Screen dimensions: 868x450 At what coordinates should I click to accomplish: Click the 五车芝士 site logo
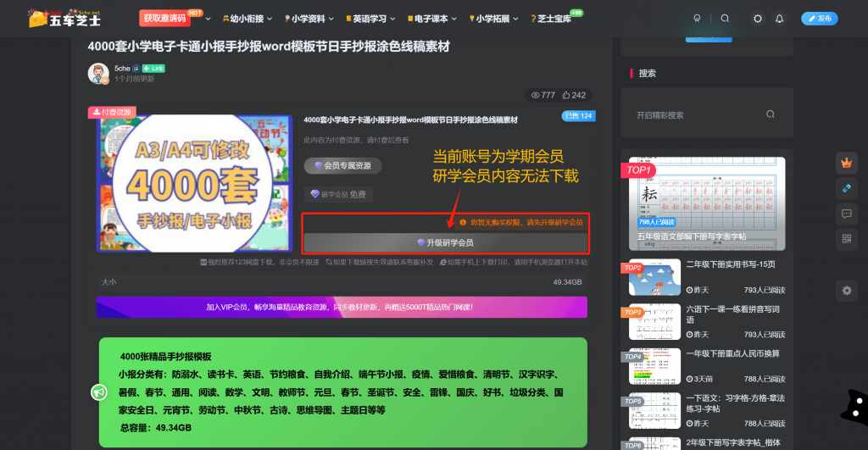click(x=64, y=19)
